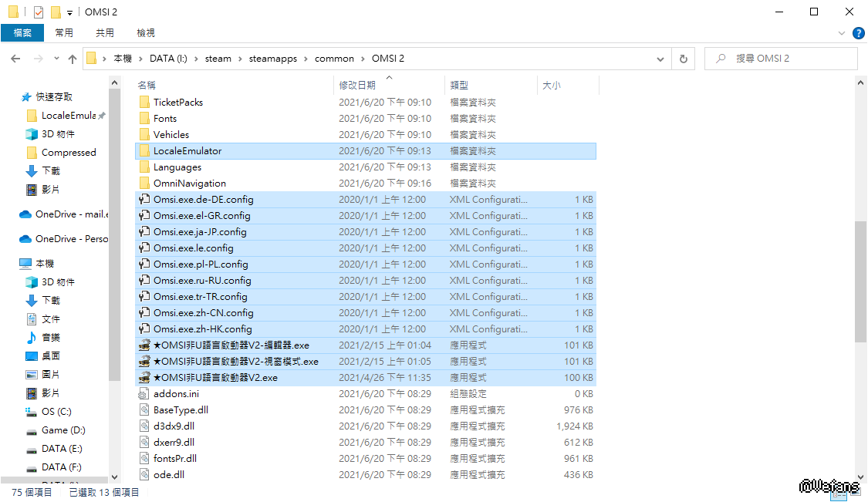Screen dimensions: 868x502
Task: Select Omsi.exe.zh-CN.config file
Action: 366,313
